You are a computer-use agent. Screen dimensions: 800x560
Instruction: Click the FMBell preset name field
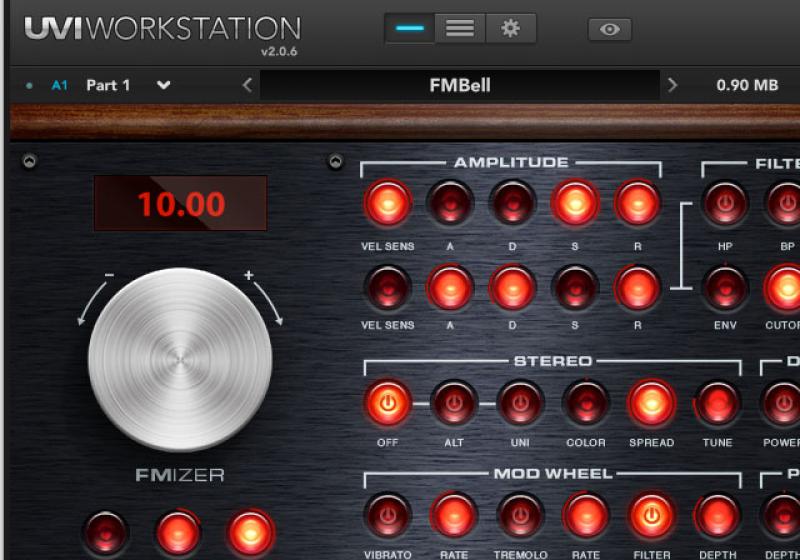pyautogui.click(x=459, y=85)
